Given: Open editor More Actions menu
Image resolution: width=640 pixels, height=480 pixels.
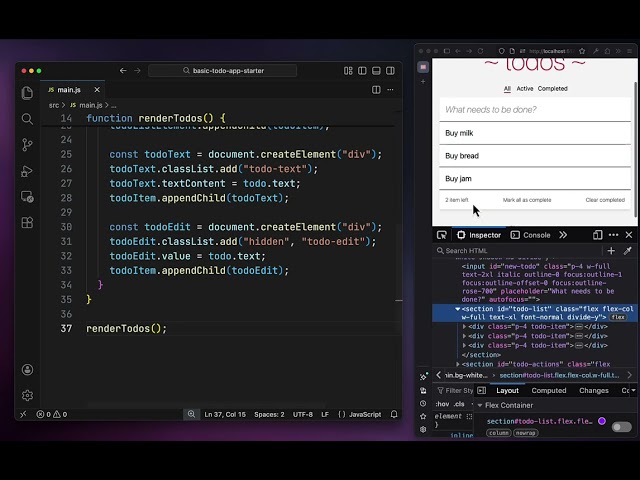Looking at the screenshot, I should point(391,90).
